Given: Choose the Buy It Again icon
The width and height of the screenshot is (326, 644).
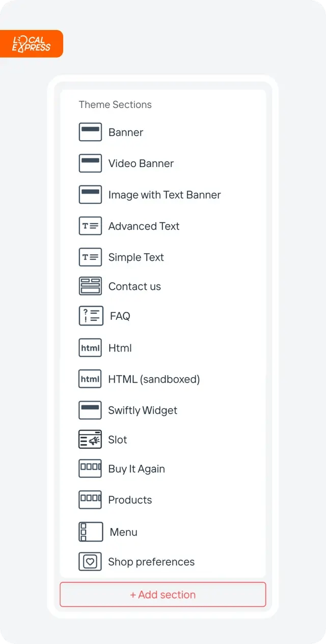Looking at the screenshot, I should (90, 468).
